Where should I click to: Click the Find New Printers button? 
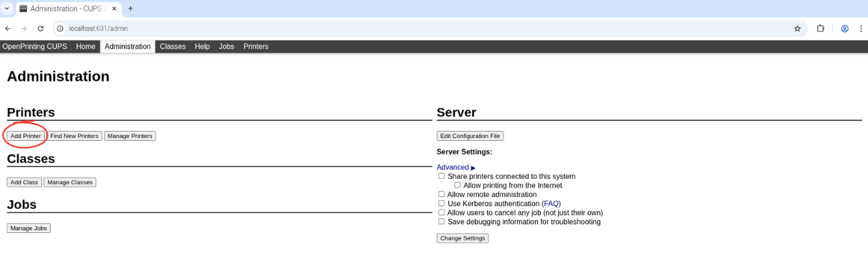[74, 136]
